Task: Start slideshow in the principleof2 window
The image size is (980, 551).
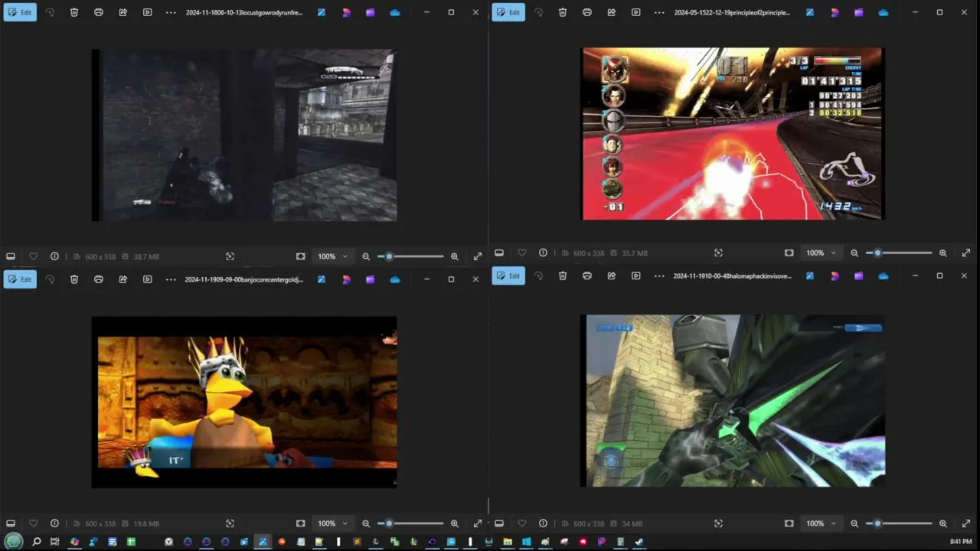Action: coord(636,12)
